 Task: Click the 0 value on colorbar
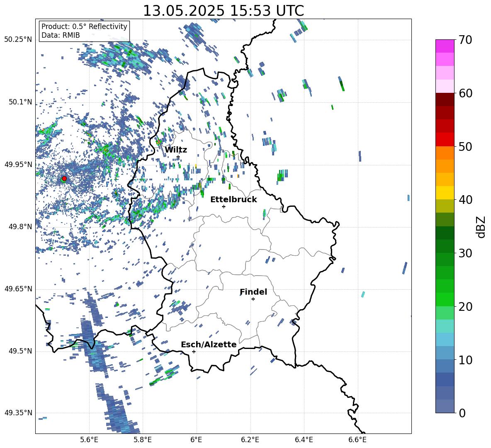(x=462, y=413)
